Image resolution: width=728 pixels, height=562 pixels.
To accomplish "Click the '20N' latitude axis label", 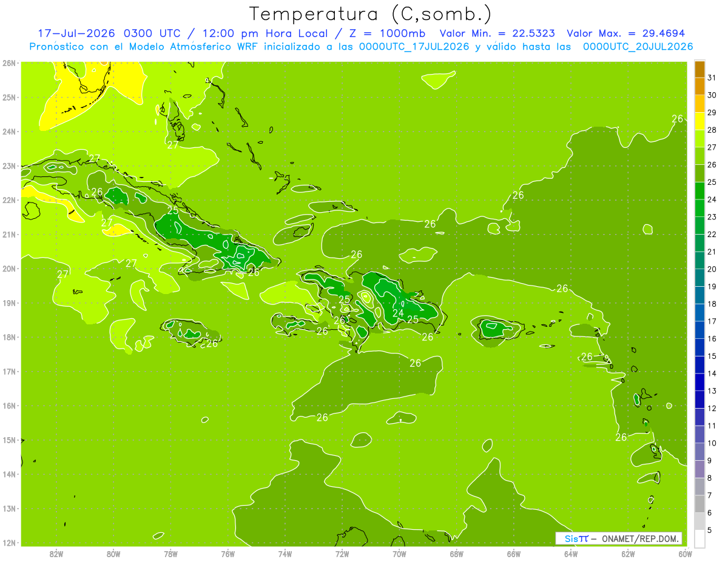I will [10, 269].
